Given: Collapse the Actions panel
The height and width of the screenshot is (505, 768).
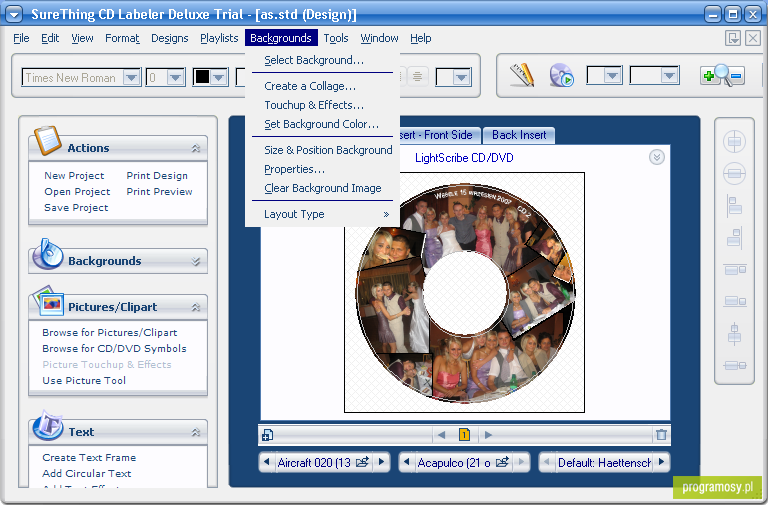Looking at the screenshot, I should 196,148.
